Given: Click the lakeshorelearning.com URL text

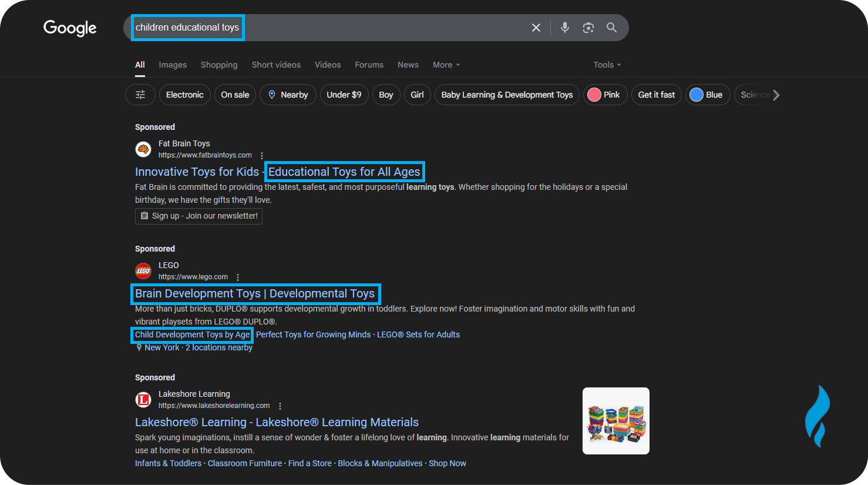Looking at the screenshot, I should click(x=214, y=406).
